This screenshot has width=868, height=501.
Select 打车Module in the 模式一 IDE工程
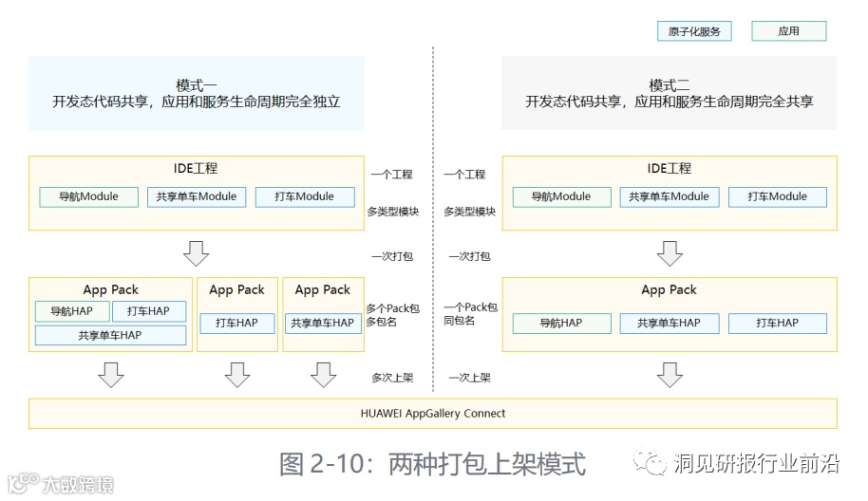305,196
